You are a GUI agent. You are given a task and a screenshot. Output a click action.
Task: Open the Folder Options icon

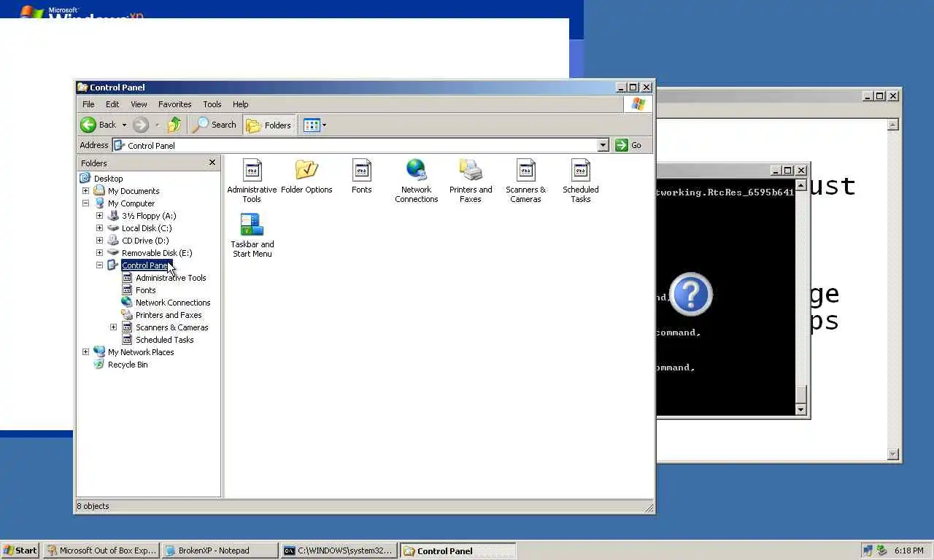pyautogui.click(x=306, y=176)
